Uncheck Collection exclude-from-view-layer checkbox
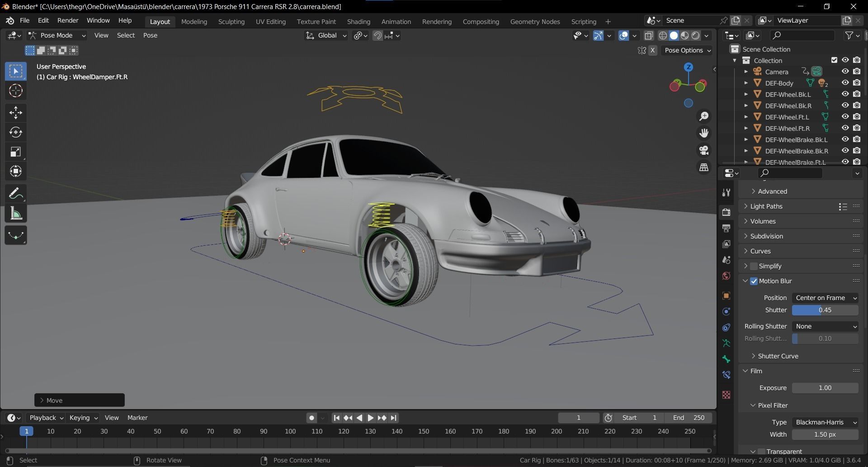The width and height of the screenshot is (868, 467). 834,60
